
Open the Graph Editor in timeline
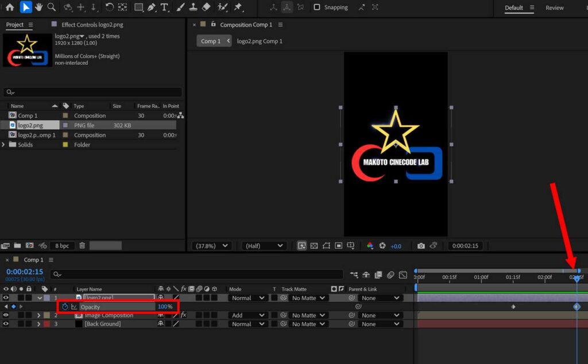[x=403, y=275]
